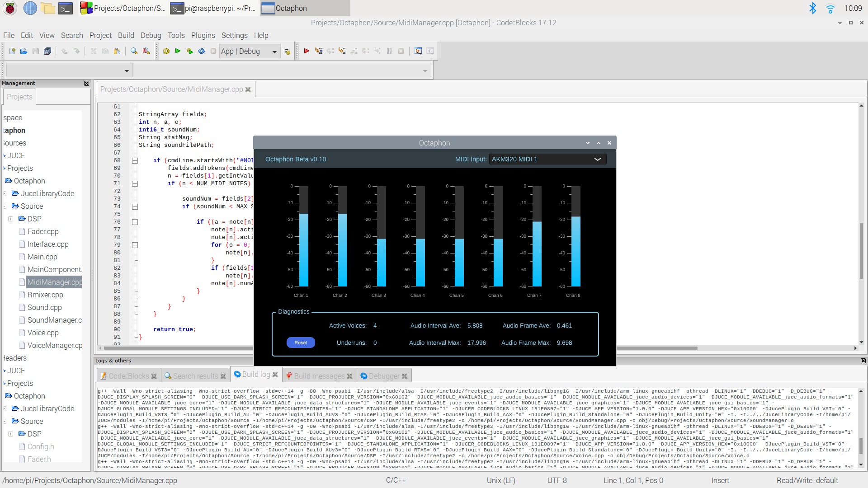Image resolution: width=868 pixels, height=488 pixels.
Task: Collapse the Source folder under Sources
Action: [4, 206]
